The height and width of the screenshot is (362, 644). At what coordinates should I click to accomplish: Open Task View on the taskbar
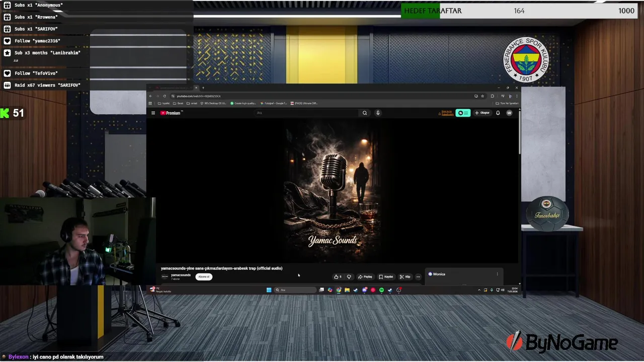[x=321, y=290]
